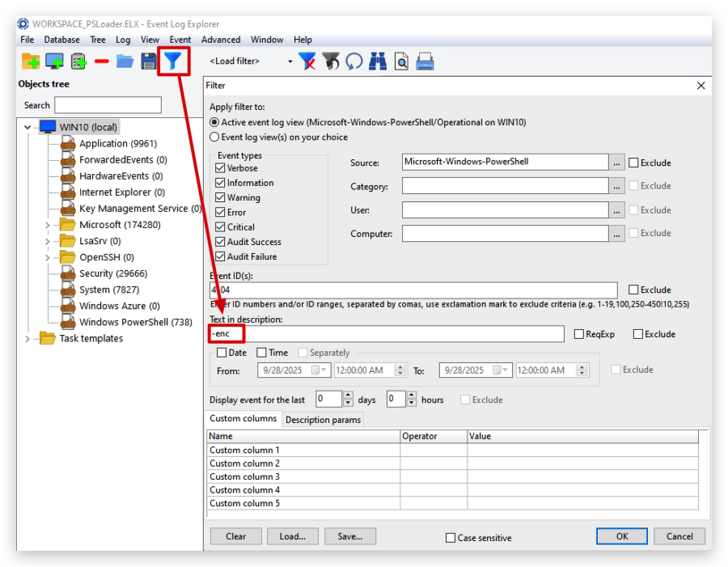Expand the OpenSSH tree node
The width and height of the screenshot is (728, 567).
coord(48,258)
